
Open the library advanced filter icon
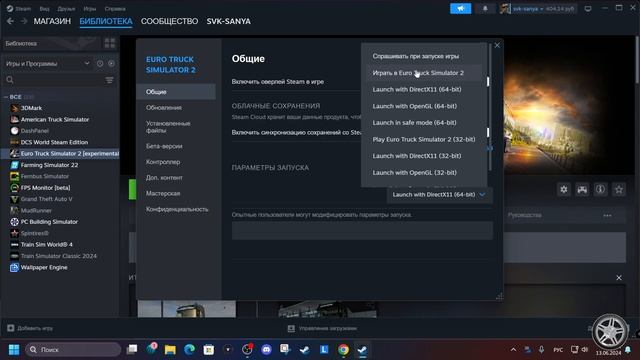[x=109, y=80]
